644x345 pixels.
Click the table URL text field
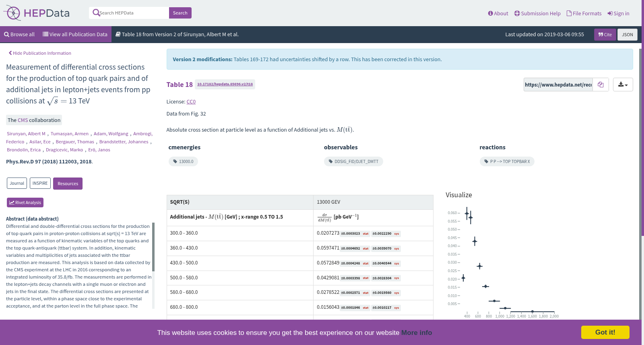point(558,85)
